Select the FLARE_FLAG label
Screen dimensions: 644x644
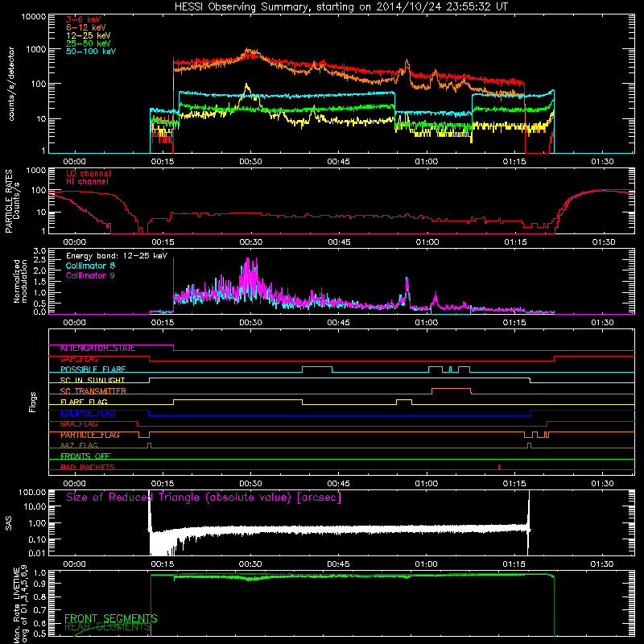tap(84, 402)
